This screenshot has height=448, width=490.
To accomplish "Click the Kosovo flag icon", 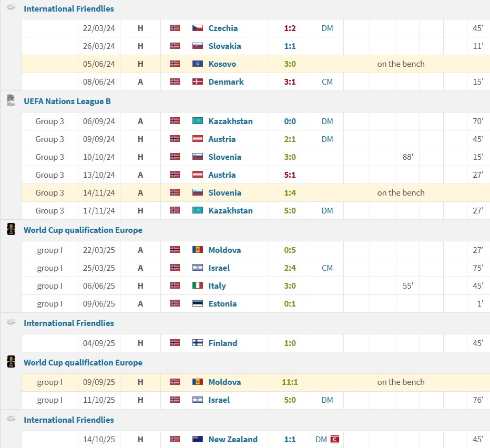I will click(198, 64).
